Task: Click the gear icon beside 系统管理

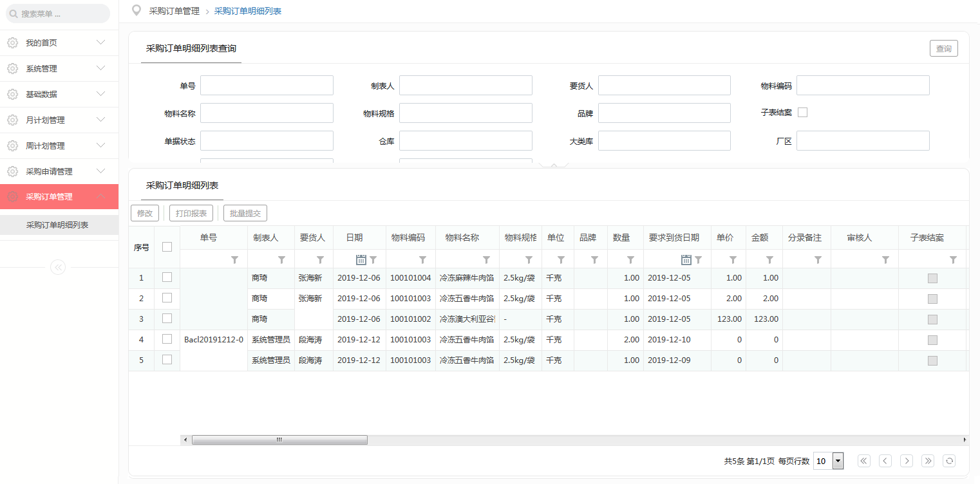Action: pyautogui.click(x=12, y=68)
